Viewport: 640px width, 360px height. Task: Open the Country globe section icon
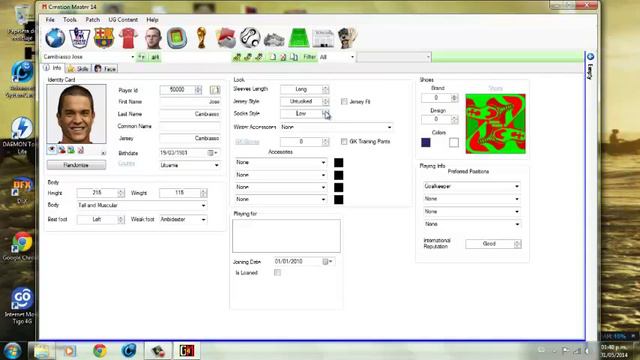(x=55, y=38)
